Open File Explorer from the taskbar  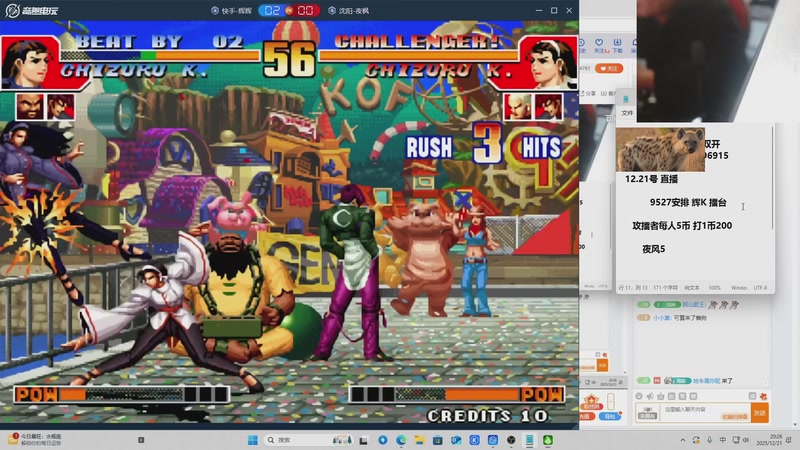tap(419, 440)
